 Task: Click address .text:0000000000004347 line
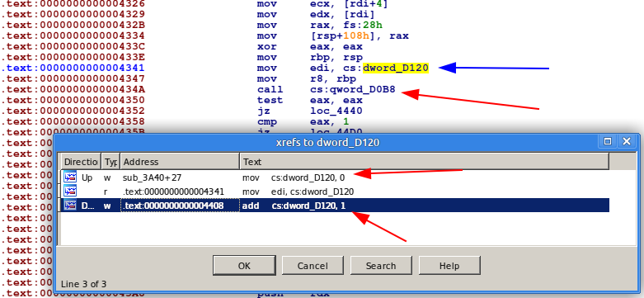(73, 78)
